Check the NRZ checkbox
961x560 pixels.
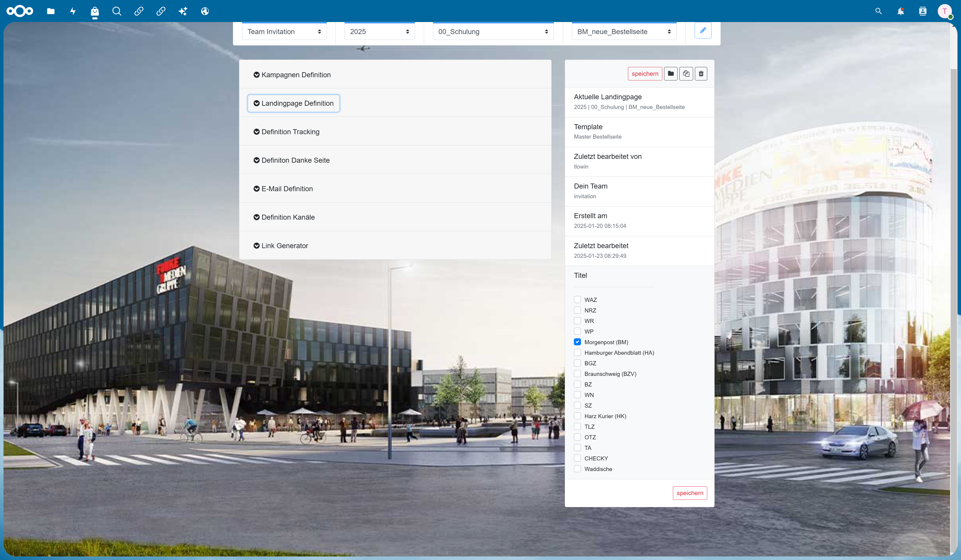(x=577, y=310)
